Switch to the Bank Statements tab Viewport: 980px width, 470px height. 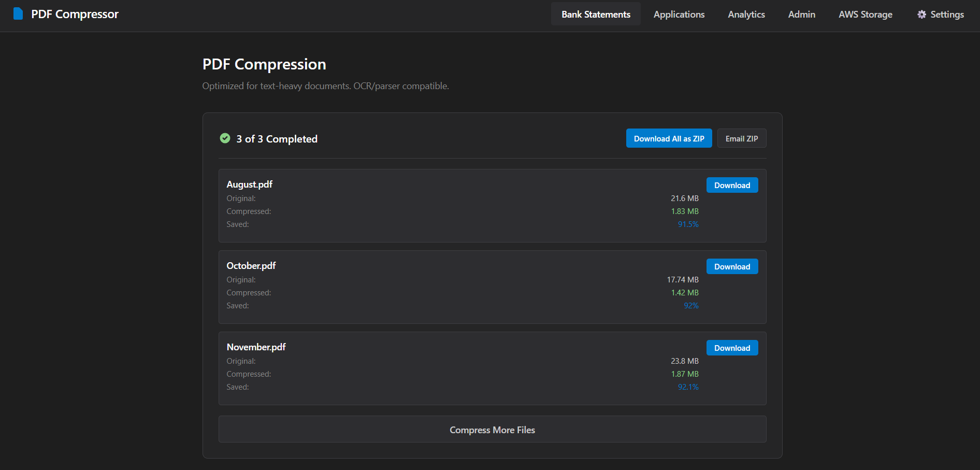point(596,15)
